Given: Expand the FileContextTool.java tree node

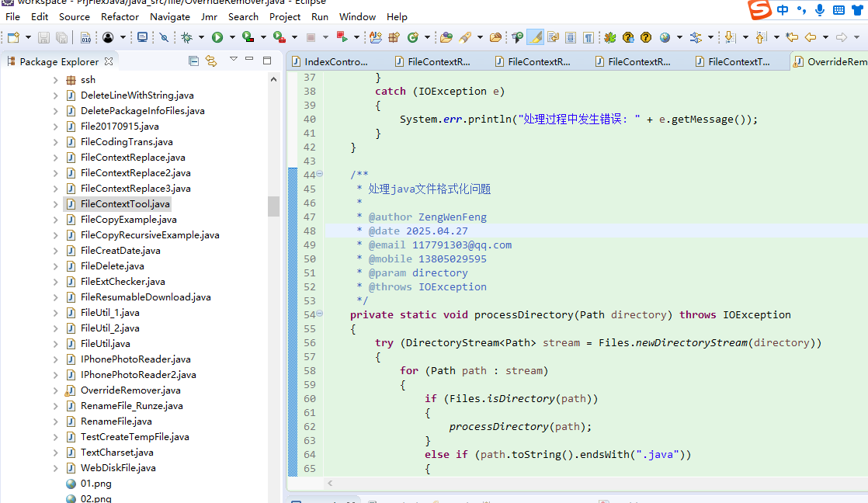Looking at the screenshot, I should 55,204.
